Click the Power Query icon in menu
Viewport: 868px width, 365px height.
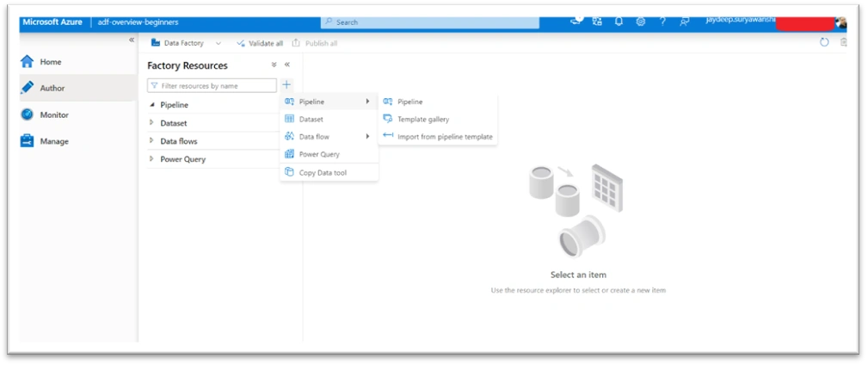(x=289, y=154)
